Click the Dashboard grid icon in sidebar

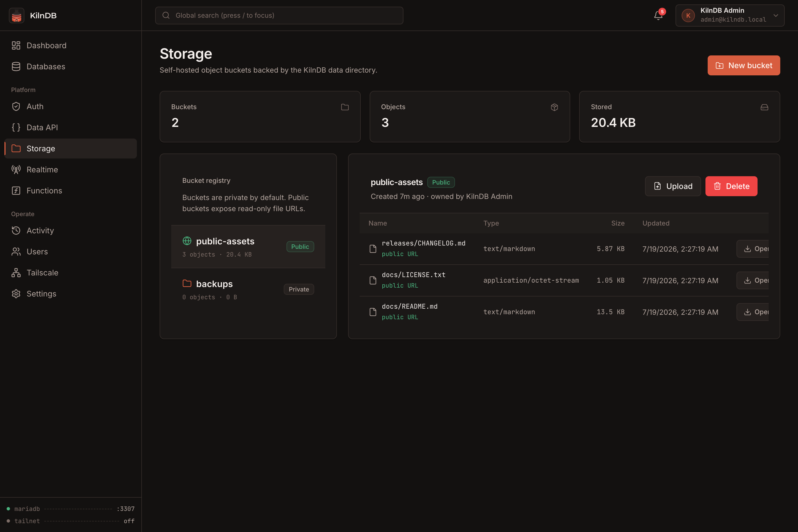click(x=16, y=45)
